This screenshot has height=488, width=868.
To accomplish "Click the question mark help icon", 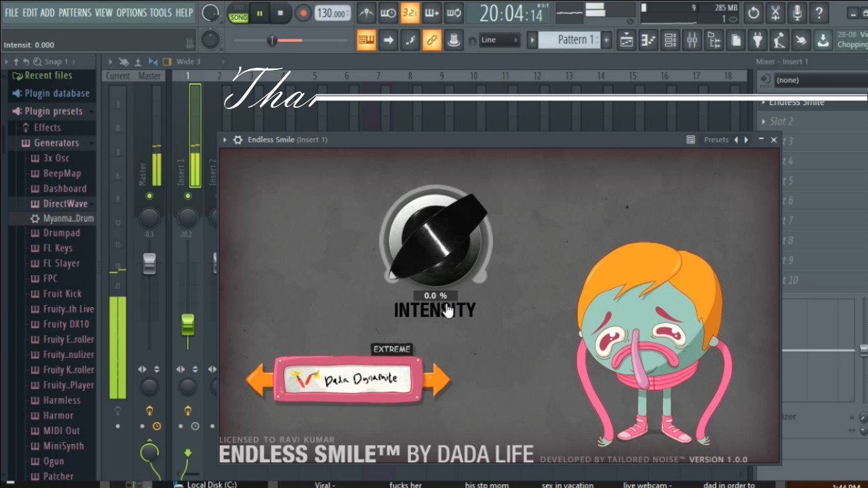I will (x=819, y=13).
